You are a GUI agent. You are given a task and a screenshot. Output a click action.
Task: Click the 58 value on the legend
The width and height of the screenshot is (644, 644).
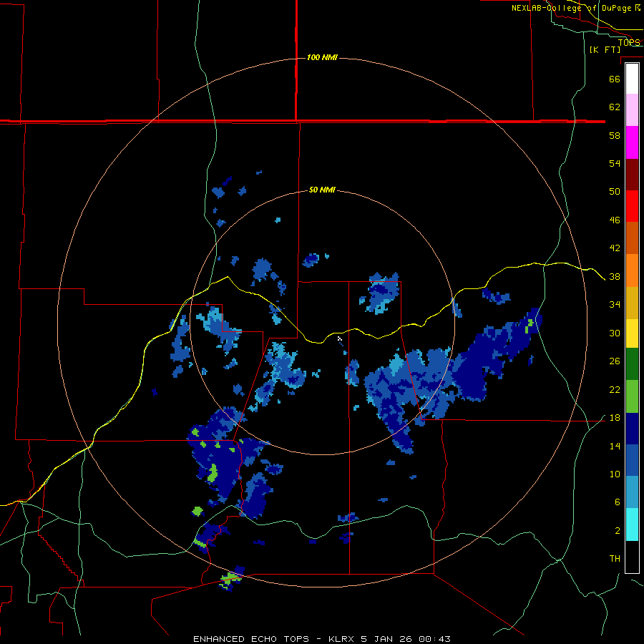pyautogui.click(x=615, y=135)
